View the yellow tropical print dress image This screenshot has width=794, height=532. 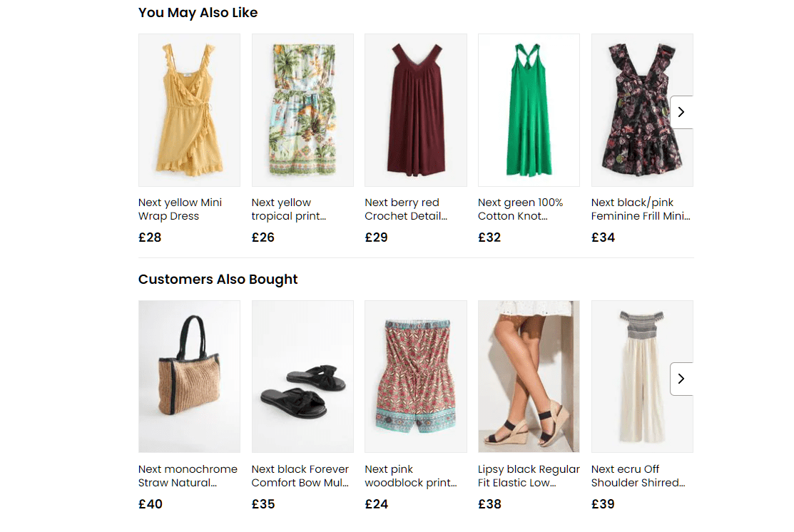302,110
